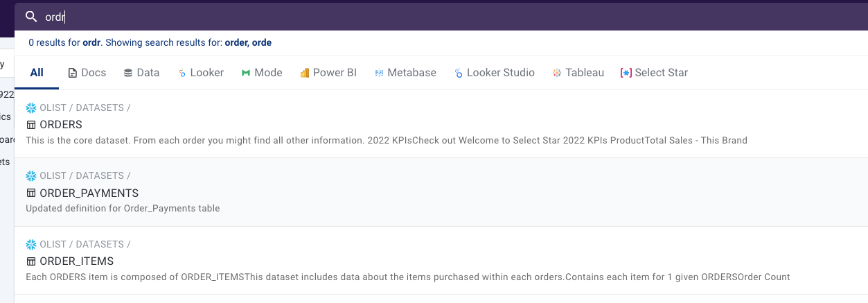Open the ORDER_ITEMS table result
This screenshot has width=868, height=303.
point(76,261)
